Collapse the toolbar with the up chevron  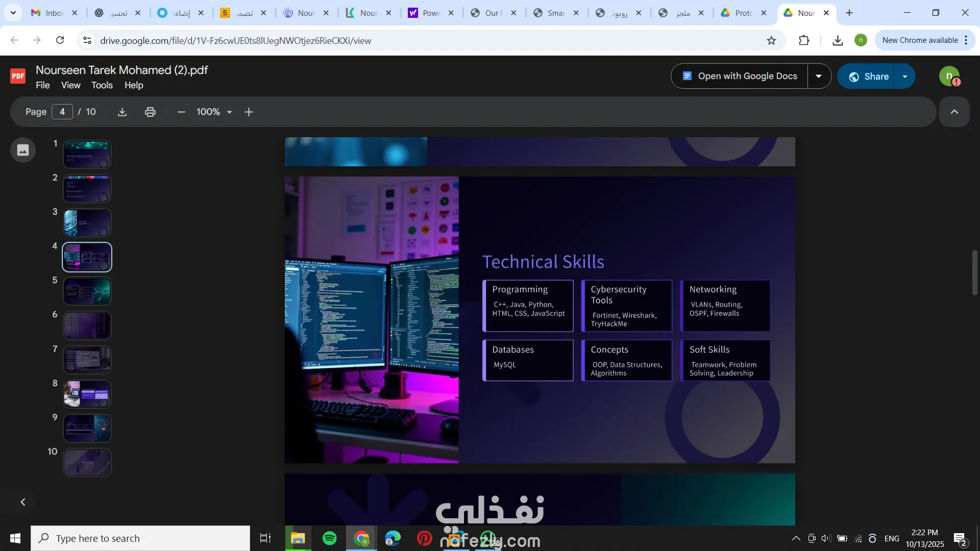click(x=954, y=112)
